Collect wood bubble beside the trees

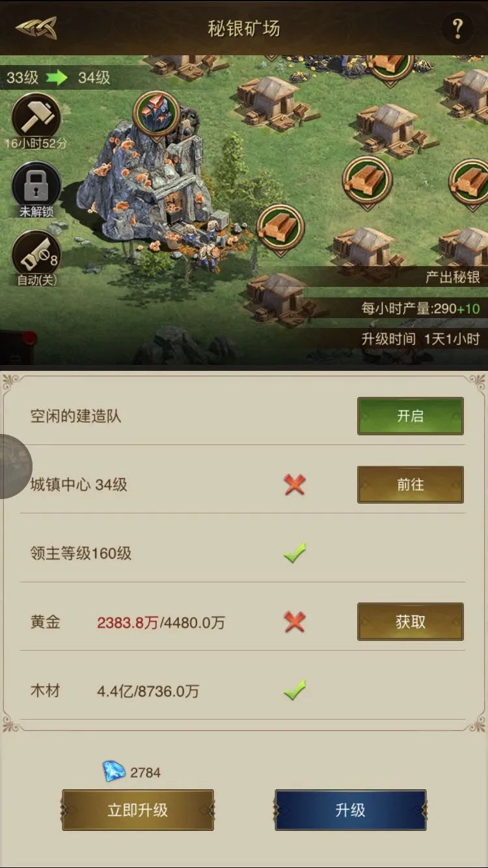pos(281,226)
